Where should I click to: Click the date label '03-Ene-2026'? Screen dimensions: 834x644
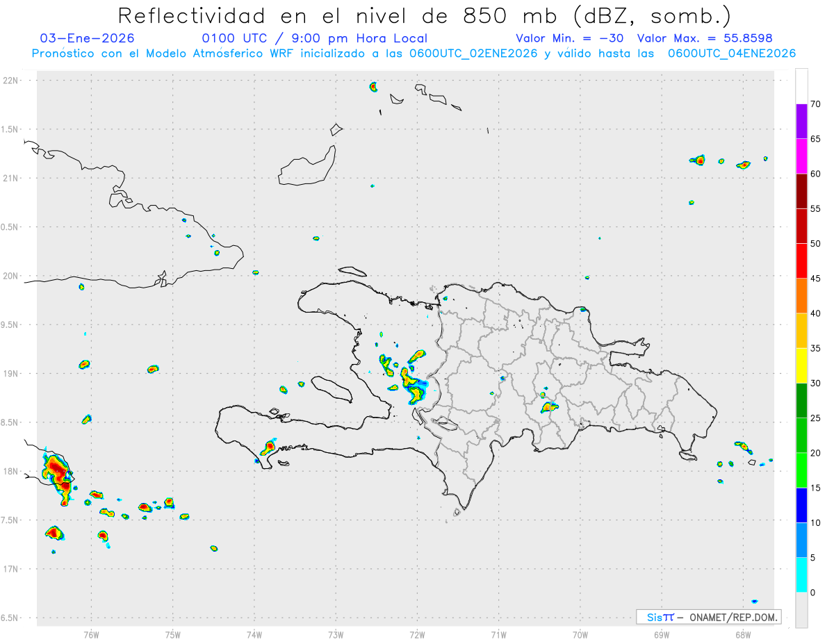click(88, 38)
